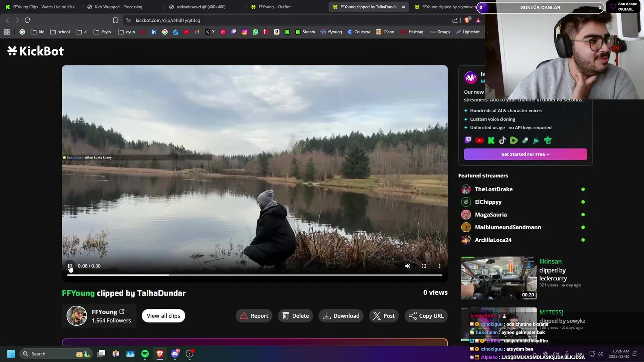Open the Lightshot bookmark
Image resolution: width=644 pixels, height=362 pixels.
(x=468, y=32)
